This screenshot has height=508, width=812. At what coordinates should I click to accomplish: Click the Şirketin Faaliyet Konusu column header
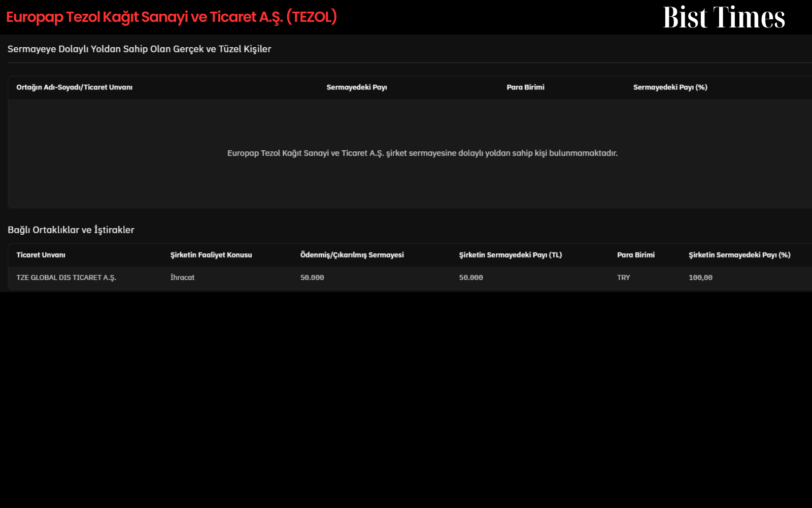pyautogui.click(x=211, y=255)
